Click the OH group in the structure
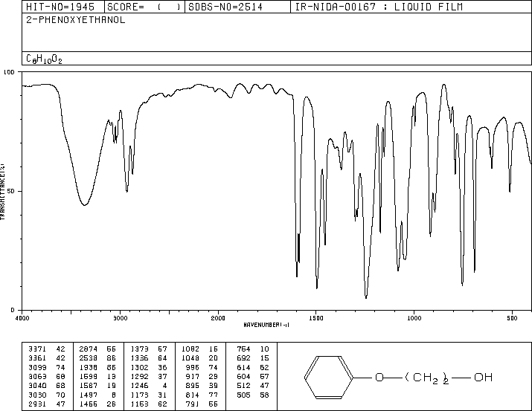The width and height of the screenshot is (532, 411). [x=483, y=377]
